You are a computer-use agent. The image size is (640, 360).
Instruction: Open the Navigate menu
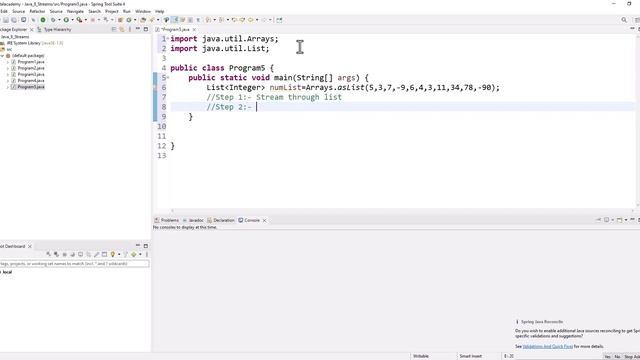(75, 11)
